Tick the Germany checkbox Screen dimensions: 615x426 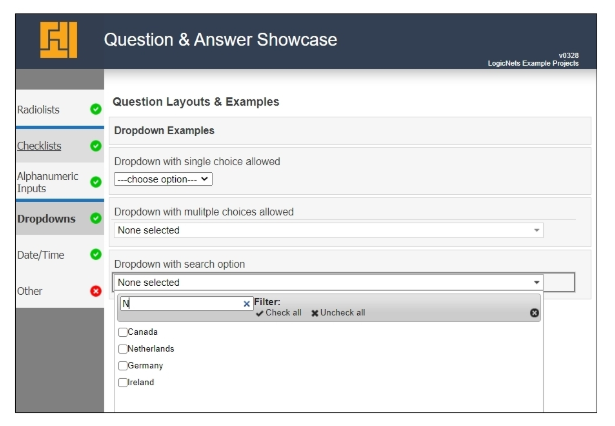[123, 366]
